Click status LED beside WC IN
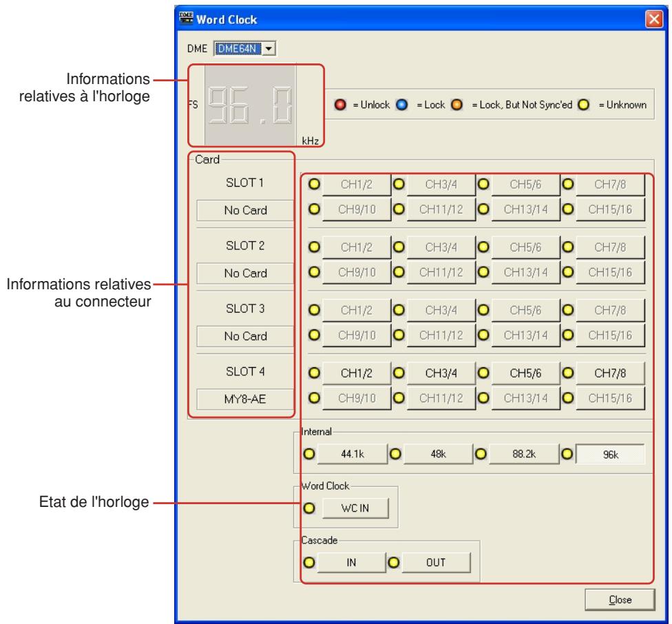 tap(309, 508)
